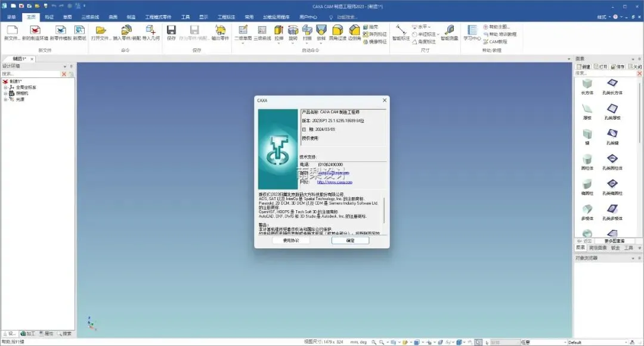The width and height of the screenshot is (644, 346).
Task: Open the 样式 style dropdown
Action: point(603,17)
